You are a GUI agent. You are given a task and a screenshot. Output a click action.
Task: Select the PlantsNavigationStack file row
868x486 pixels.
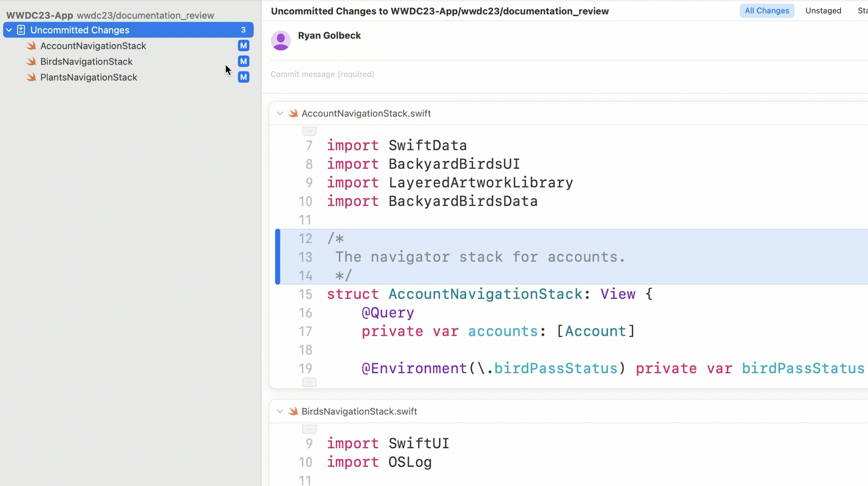point(89,77)
